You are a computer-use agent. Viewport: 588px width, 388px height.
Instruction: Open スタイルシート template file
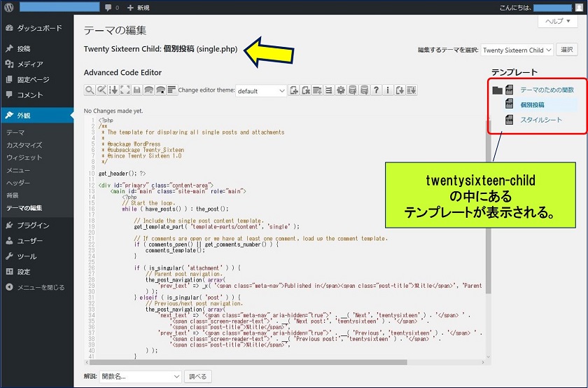click(x=540, y=120)
